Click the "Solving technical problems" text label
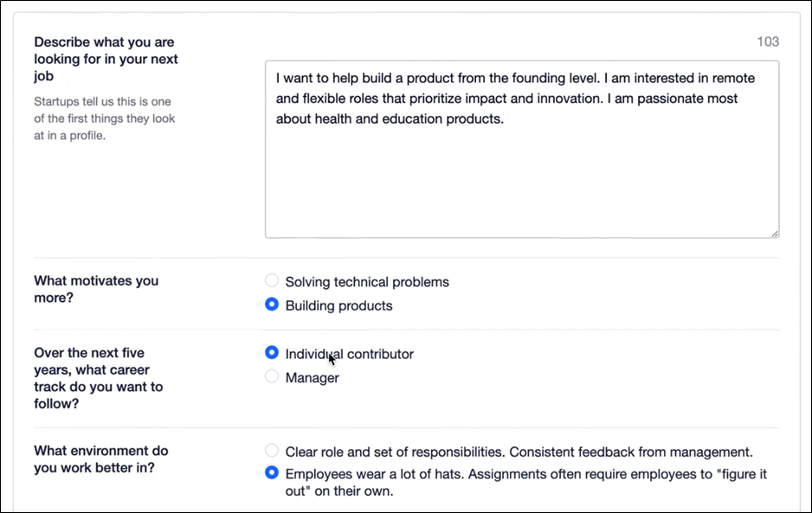 point(366,281)
